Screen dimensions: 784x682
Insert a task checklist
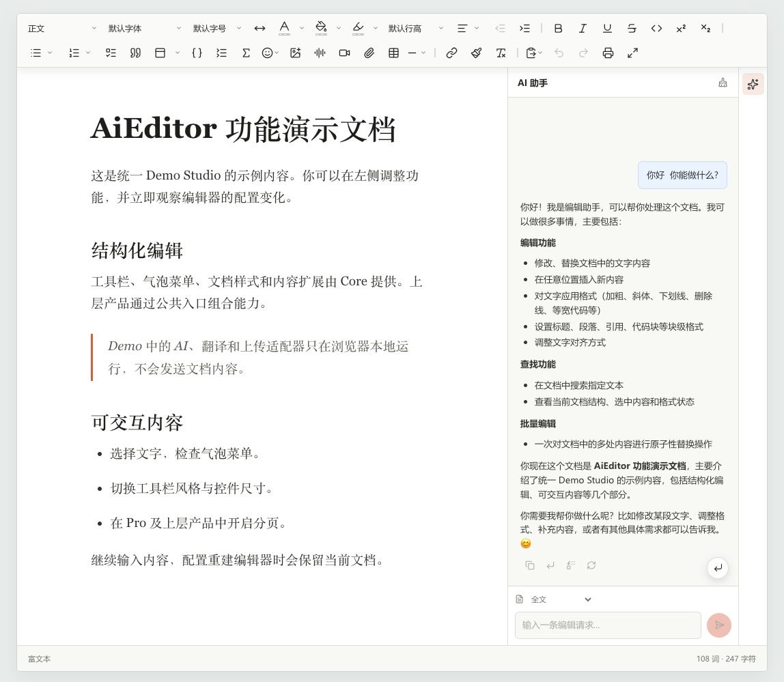click(x=111, y=53)
